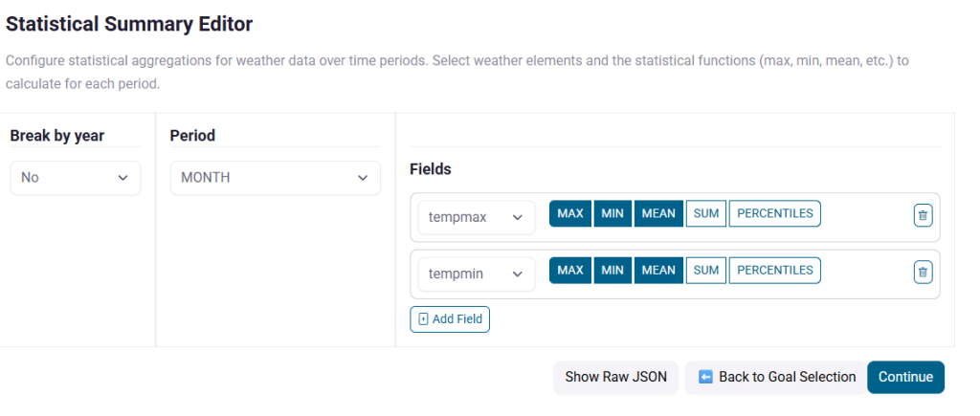This screenshot has height=416, width=980.
Task: Click the Add Field button
Action: tap(450, 319)
